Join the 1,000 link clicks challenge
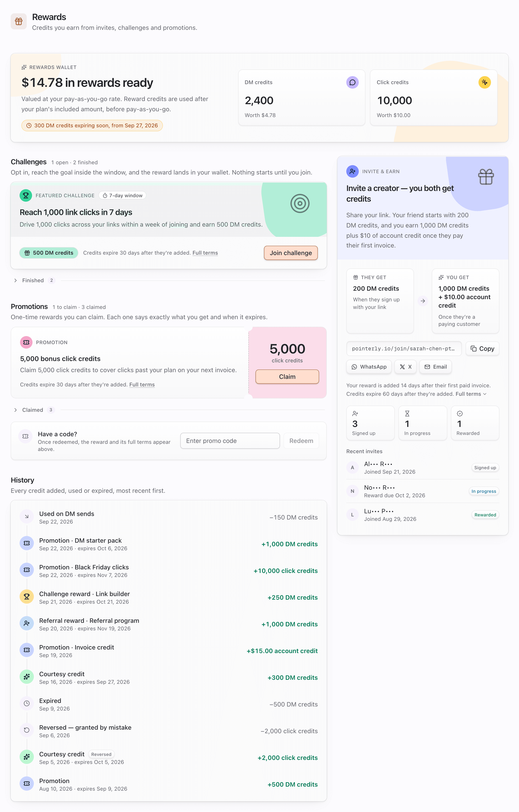519x812 pixels. pyautogui.click(x=291, y=253)
